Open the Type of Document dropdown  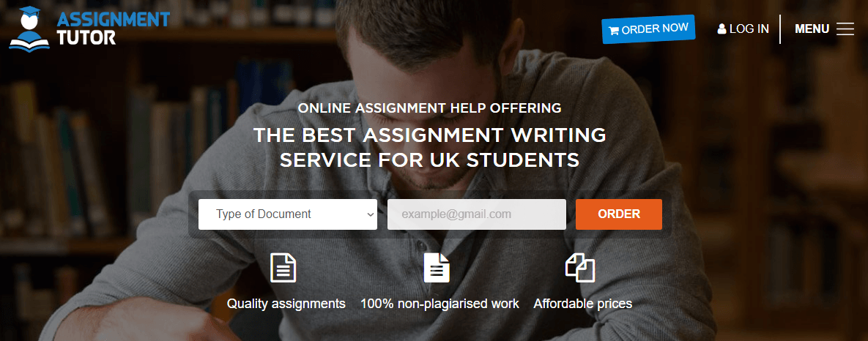(x=288, y=214)
